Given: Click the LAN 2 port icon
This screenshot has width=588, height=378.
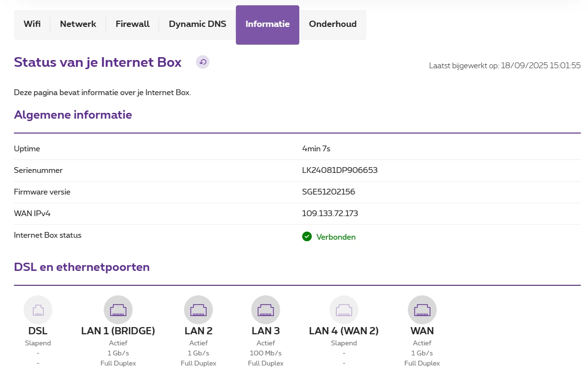Looking at the screenshot, I should (198, 310).
